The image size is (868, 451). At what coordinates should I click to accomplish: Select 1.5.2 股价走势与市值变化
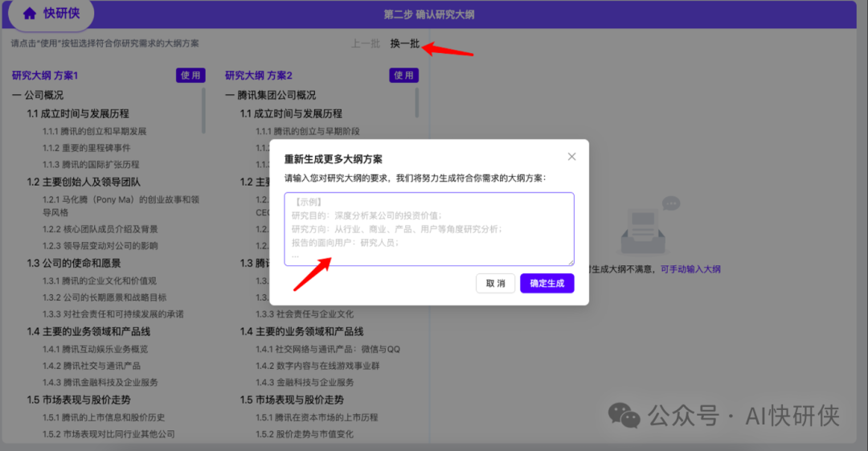pyautogui.click(x=305, y=434)
